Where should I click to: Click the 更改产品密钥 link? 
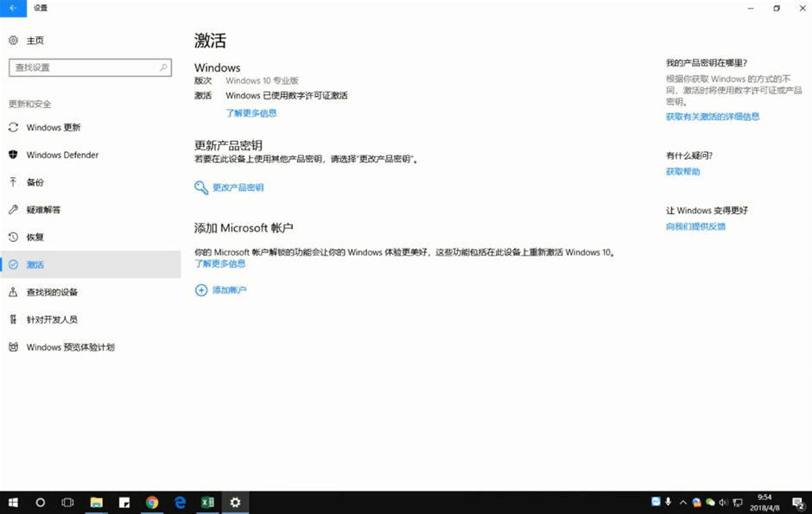tap(238, 187)
